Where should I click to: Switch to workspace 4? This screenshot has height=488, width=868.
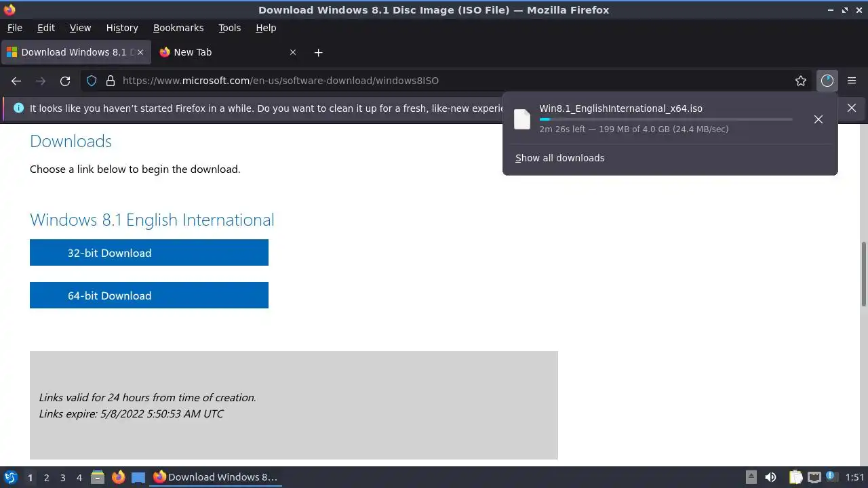click(x=79, y=477)
